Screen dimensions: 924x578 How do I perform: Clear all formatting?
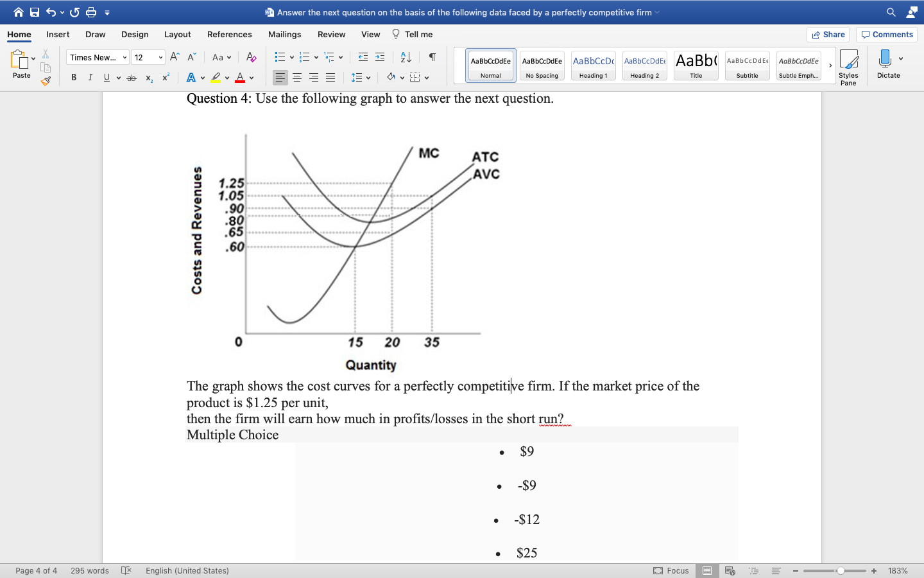coord(252,57)
